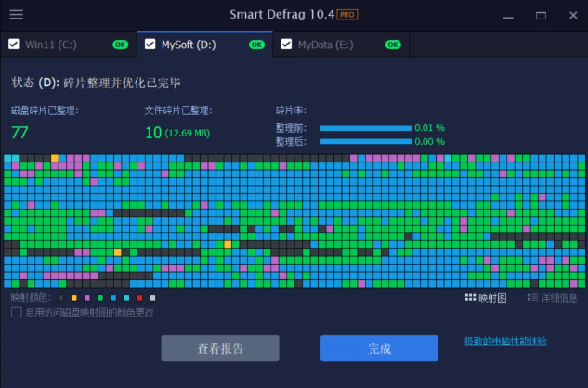Viewport: 588px width, 388px height.
Task: Click the 0.00 % after-defrag value
Action: (x=430, y=142)
